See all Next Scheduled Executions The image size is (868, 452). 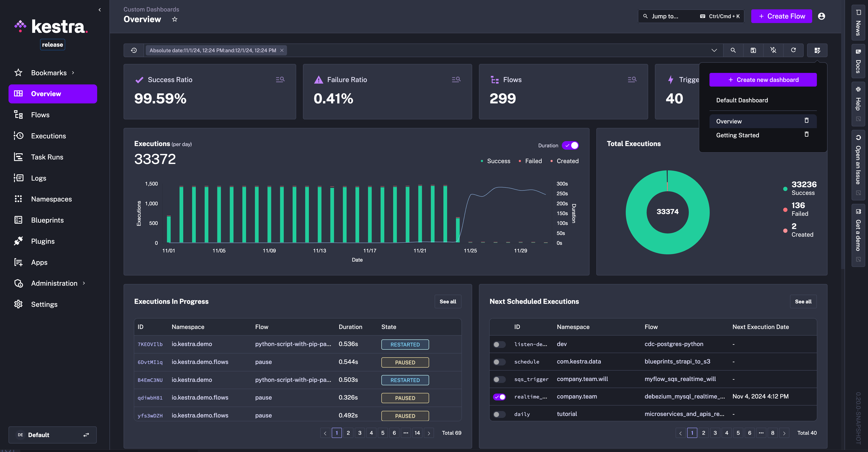coord(803,301)
